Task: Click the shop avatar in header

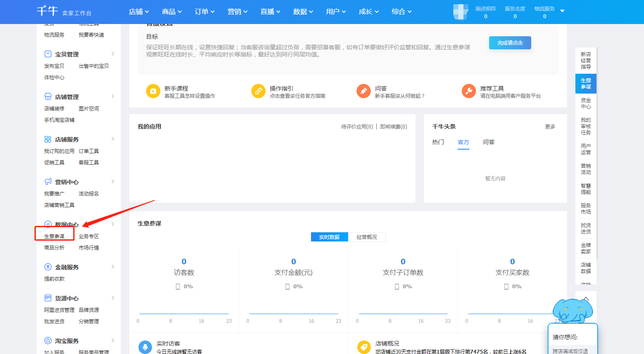Action: click(x=461, y=12)
